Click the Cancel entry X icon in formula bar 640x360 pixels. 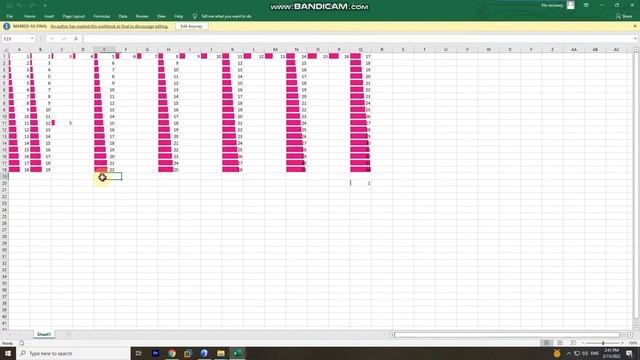(x=52, y=39)
